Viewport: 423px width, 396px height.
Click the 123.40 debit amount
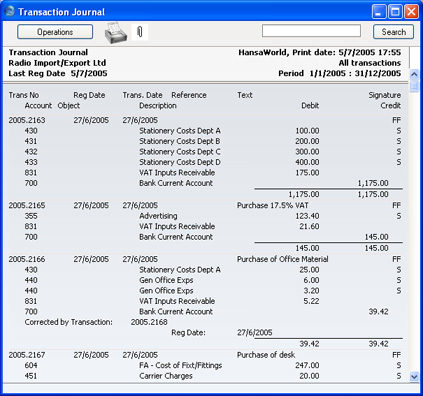point(307,216)
